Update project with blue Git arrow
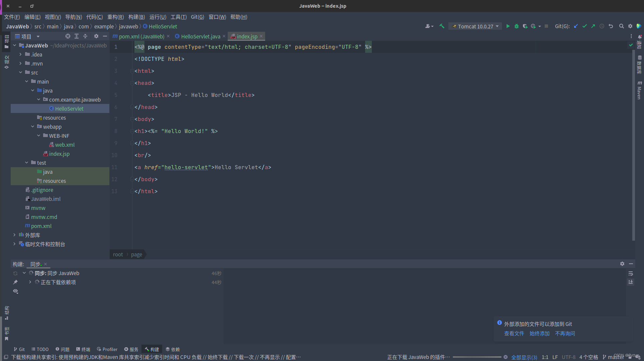This screenshot has width=644, height=361. 576,26
